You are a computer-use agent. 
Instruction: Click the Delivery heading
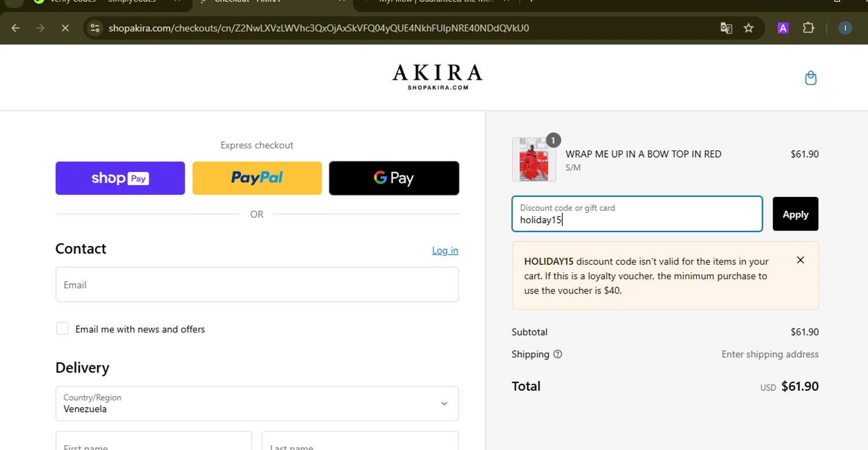click(x=82, y=368)
